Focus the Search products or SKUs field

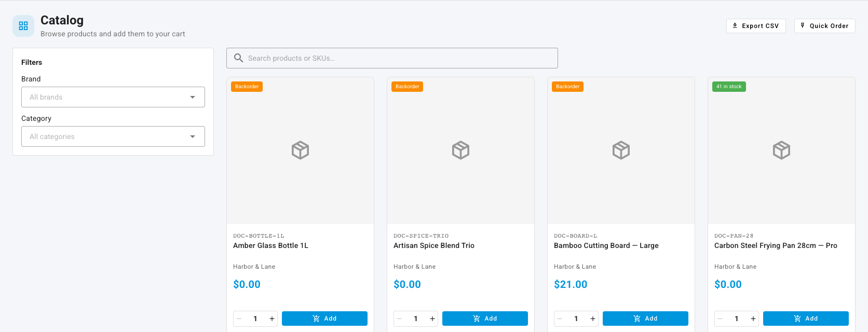coord(392,58)
